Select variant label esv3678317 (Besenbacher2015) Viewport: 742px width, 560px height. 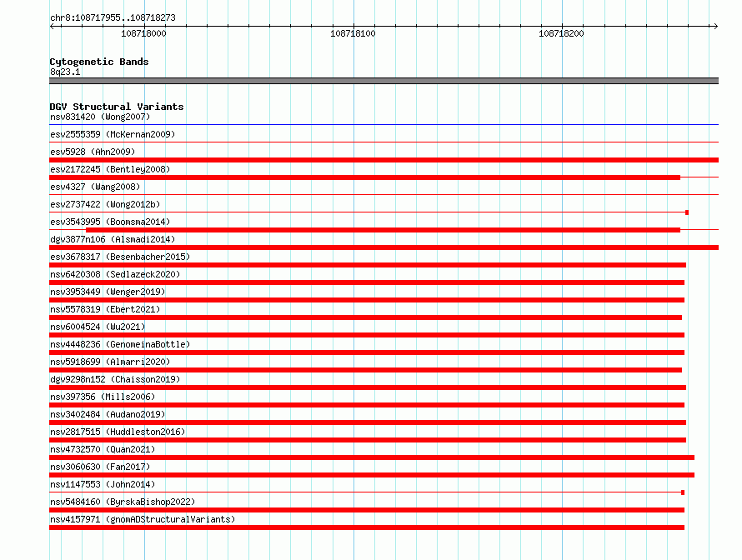click(x=120, y=257)
